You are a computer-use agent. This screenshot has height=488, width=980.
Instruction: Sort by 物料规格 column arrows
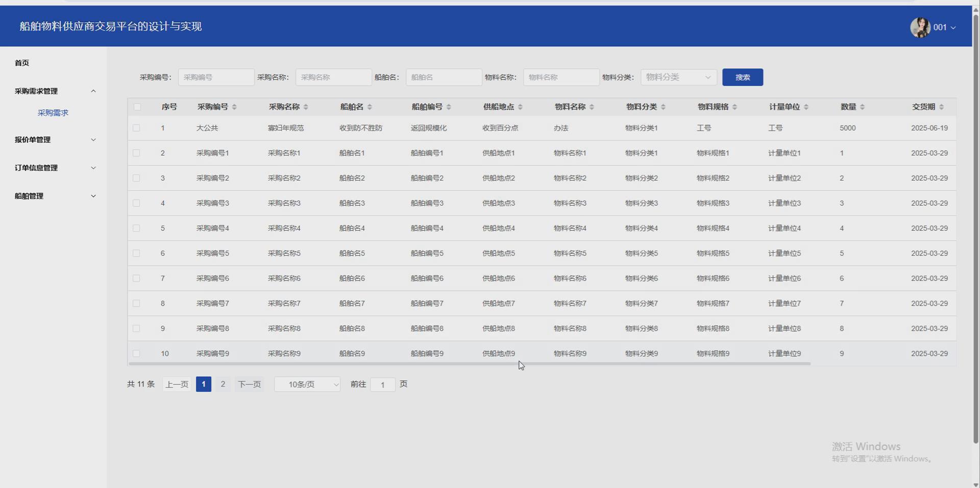tap(734, 107)
